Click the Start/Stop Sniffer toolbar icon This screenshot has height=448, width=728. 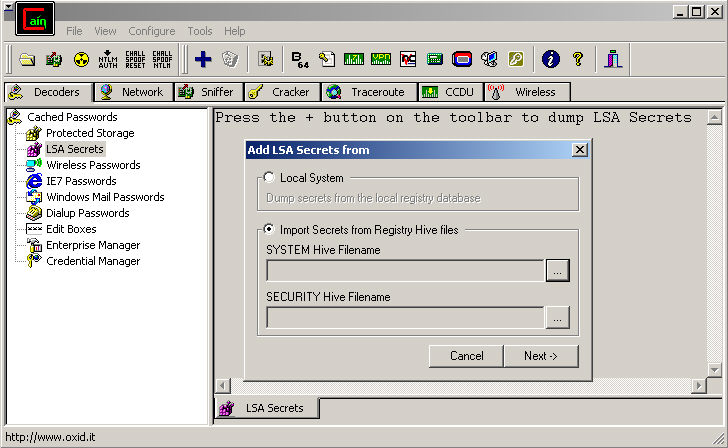pos(54,59)
